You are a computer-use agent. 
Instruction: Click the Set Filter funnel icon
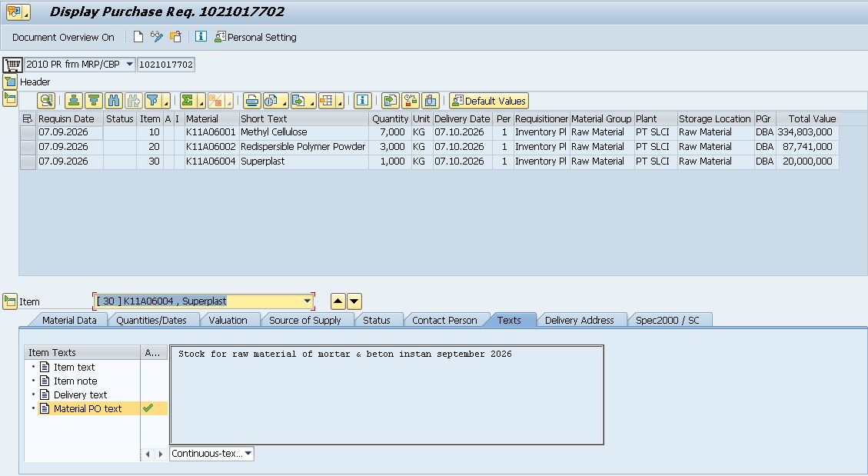(x=153, y=101)
